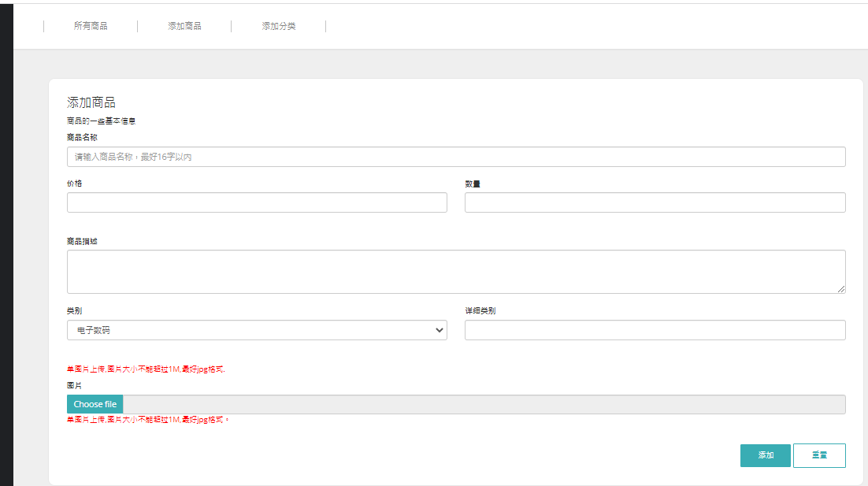Viewport: 868px width, 486px height.
Task: Focus the 详细类别 input field
Action: (655, 330)
